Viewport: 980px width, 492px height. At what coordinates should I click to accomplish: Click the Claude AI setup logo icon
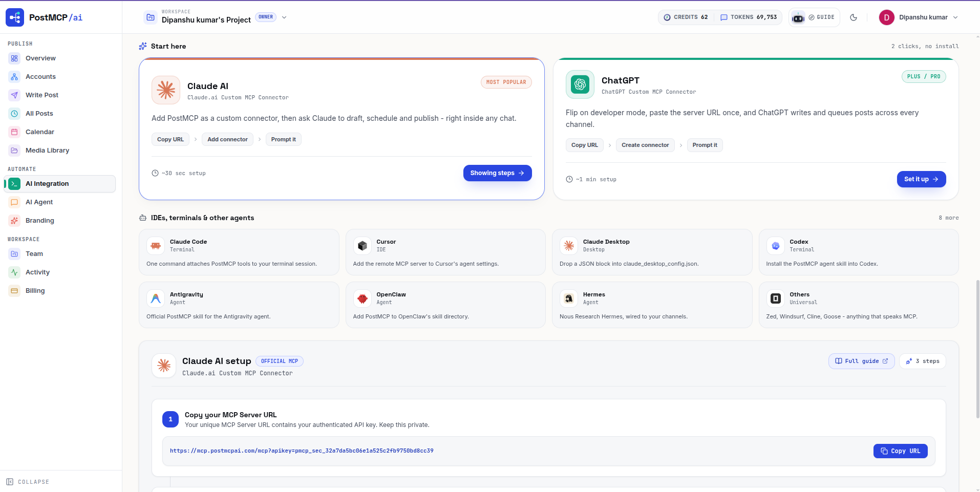pos(164,366)
